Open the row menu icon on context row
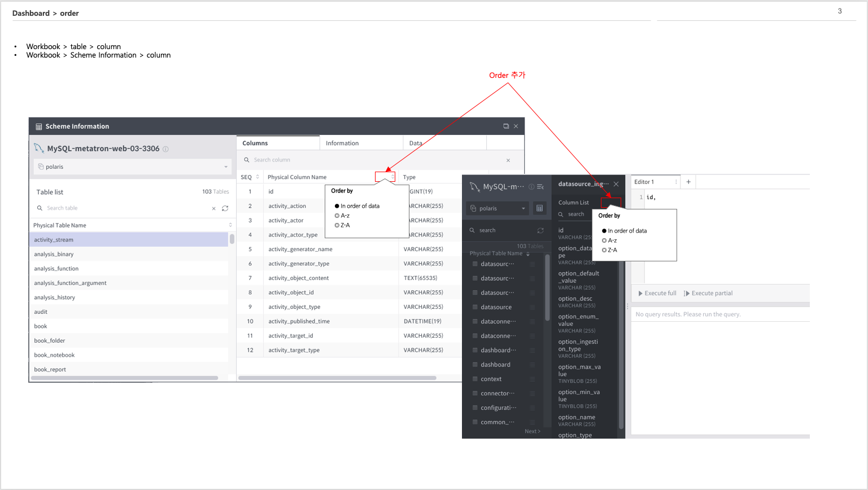Viewport: 868px width, 490px height. coord(533,379)
